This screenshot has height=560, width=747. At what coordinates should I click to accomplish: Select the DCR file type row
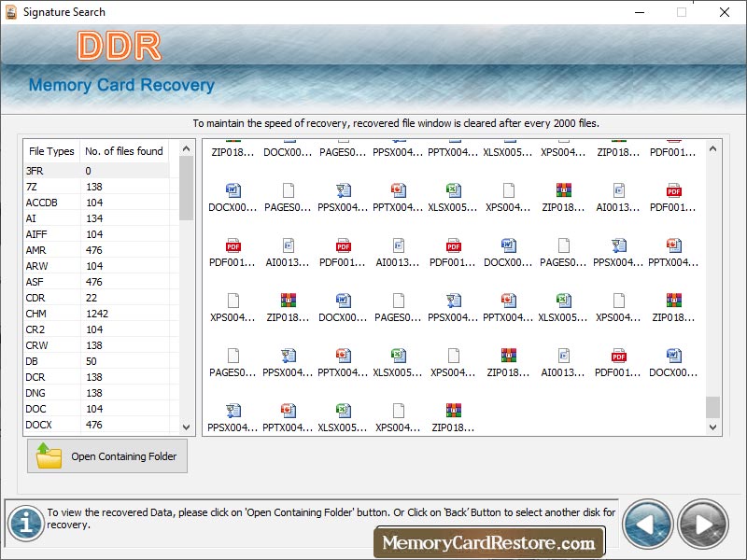[97, 377]
